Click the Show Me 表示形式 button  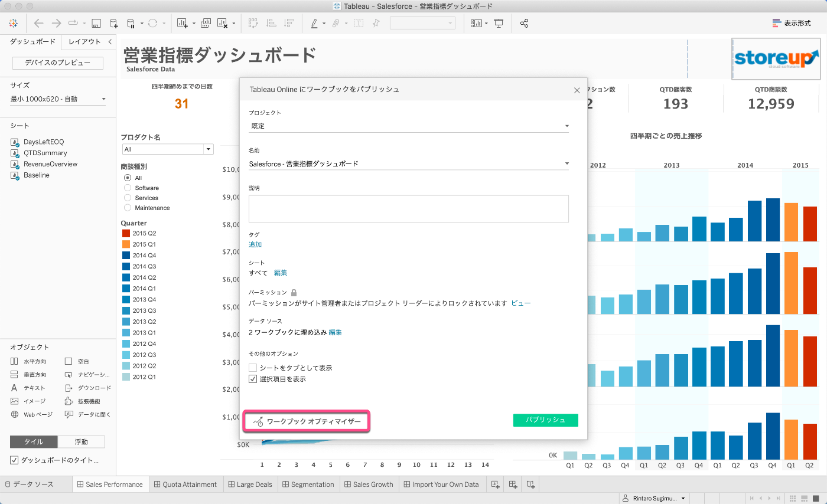pyautogui.click(x=792, y=24)
